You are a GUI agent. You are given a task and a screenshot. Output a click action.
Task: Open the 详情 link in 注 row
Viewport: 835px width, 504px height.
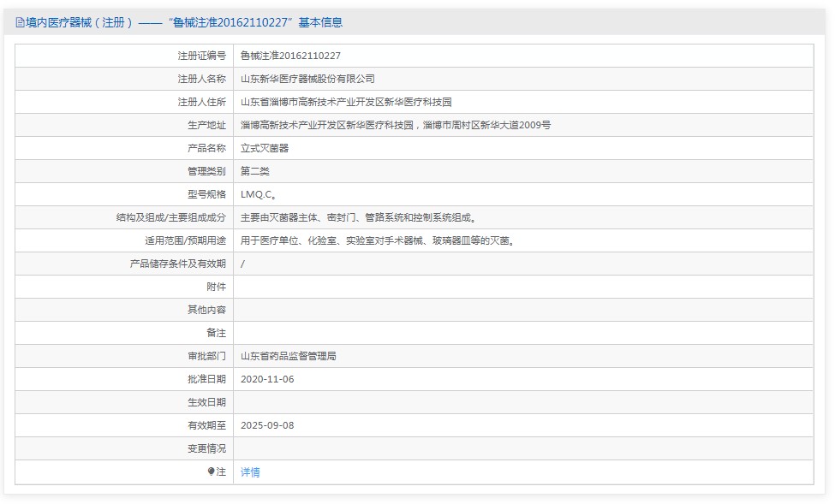click(250, 472)
